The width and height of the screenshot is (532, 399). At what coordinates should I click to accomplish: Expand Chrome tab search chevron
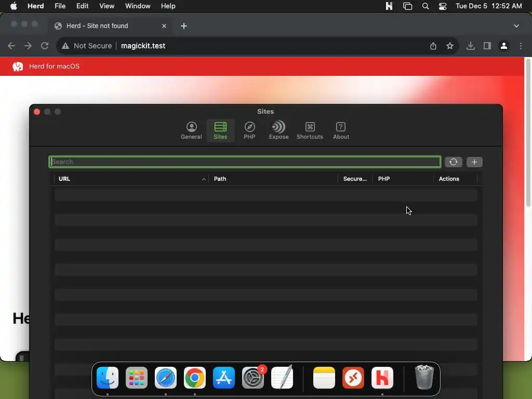coord(516,26)
